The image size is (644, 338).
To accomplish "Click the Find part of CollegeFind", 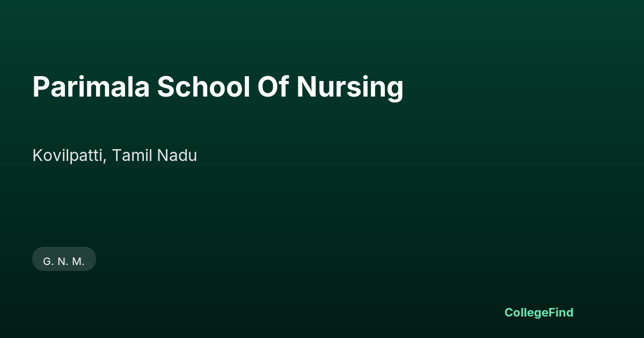I will pyautogui.click(x=561, y=312).
